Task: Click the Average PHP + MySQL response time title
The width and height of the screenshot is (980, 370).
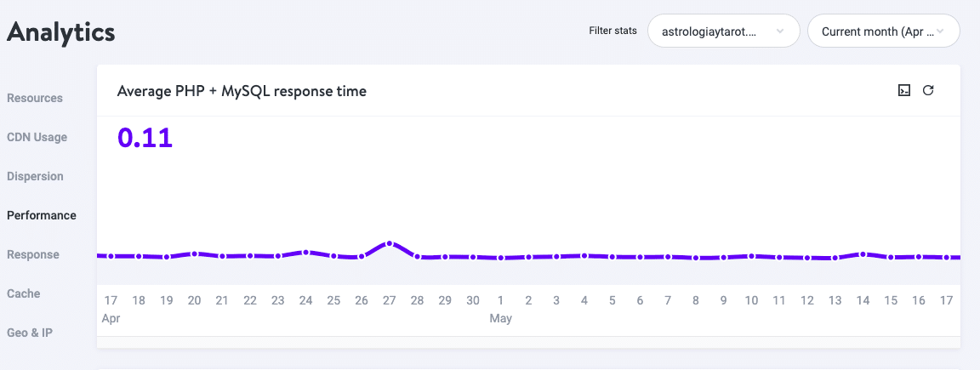Action: coord(242,91)
